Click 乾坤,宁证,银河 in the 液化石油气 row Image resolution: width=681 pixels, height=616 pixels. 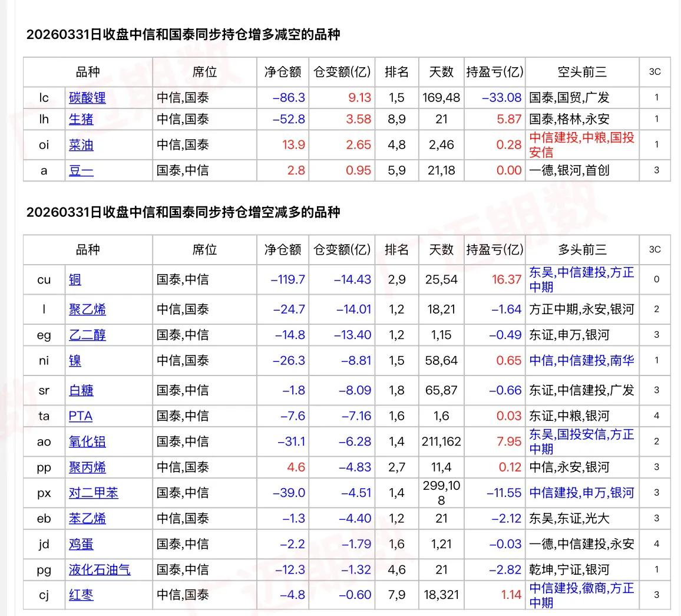569,570
